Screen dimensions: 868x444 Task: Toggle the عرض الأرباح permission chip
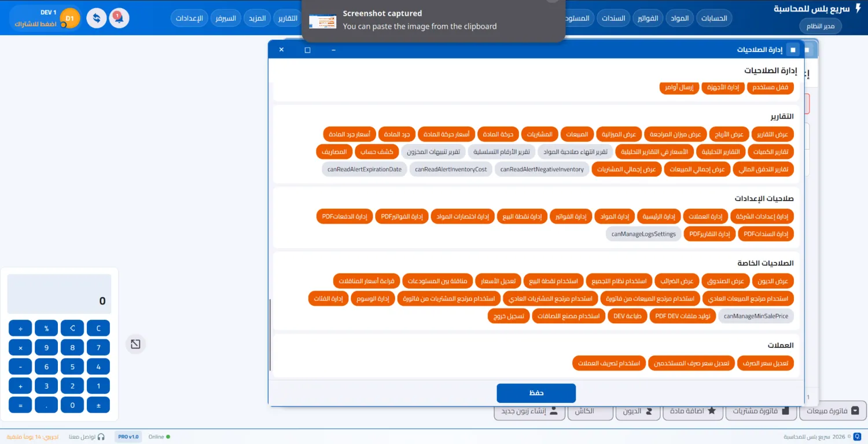(x=730, y=134)
